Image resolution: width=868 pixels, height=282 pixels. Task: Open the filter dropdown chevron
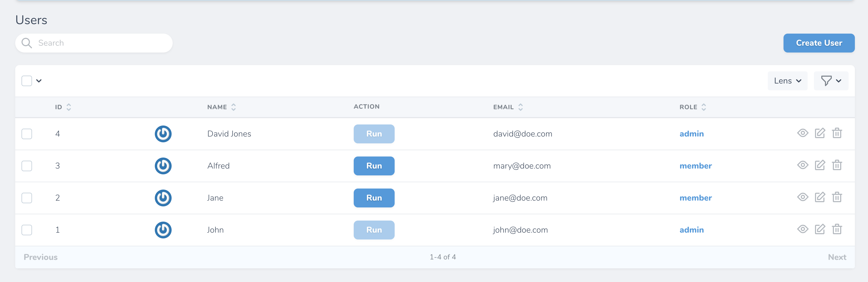[839, 81]
